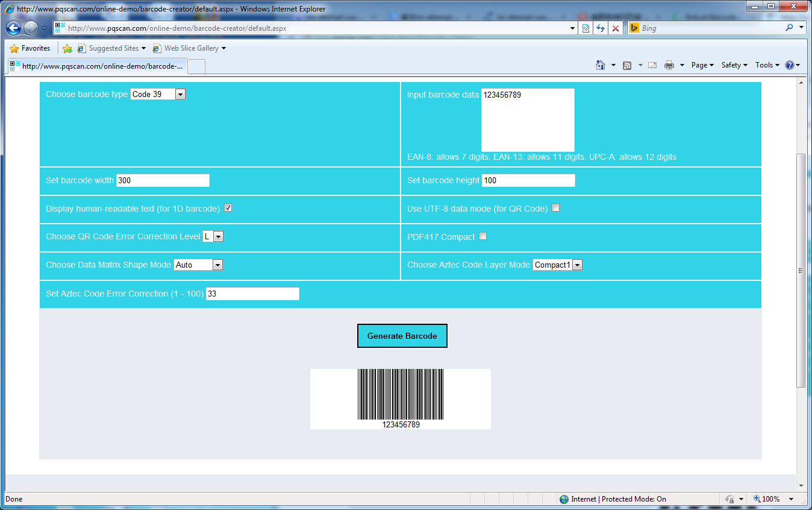Screen dimensions: 812x510
Task: Open search provider dropdown next to Bing
Action: coord(801,28)
